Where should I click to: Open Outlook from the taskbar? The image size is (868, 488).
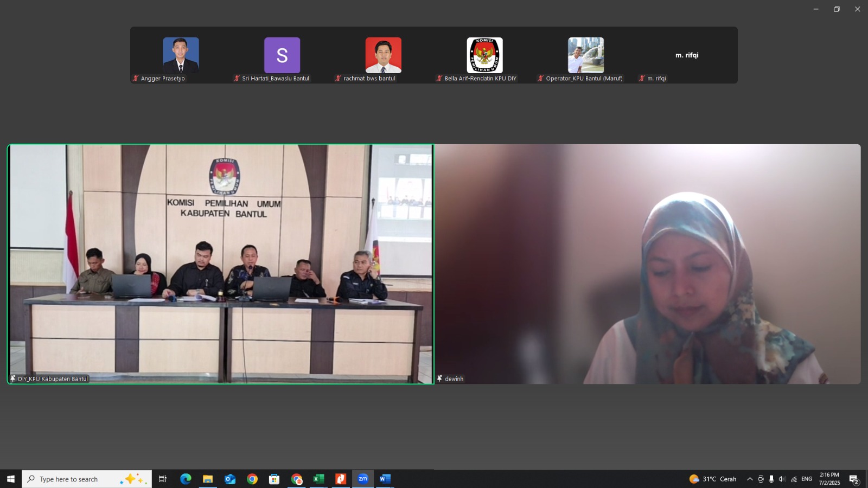coord(230,479)
